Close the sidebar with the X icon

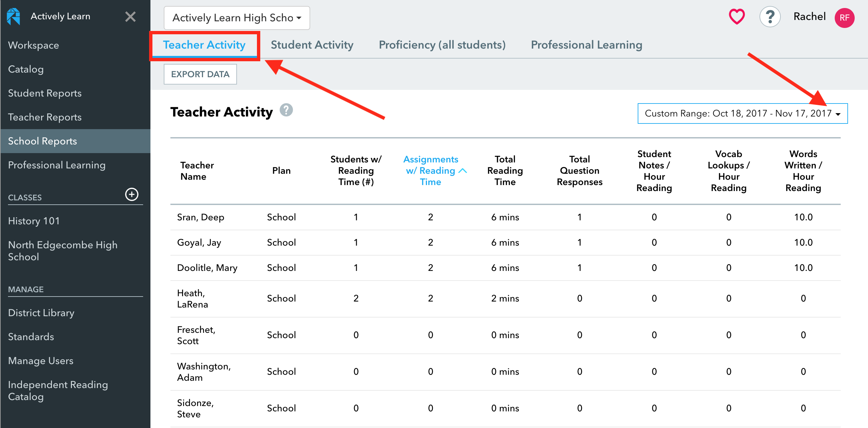coord(130,17)
